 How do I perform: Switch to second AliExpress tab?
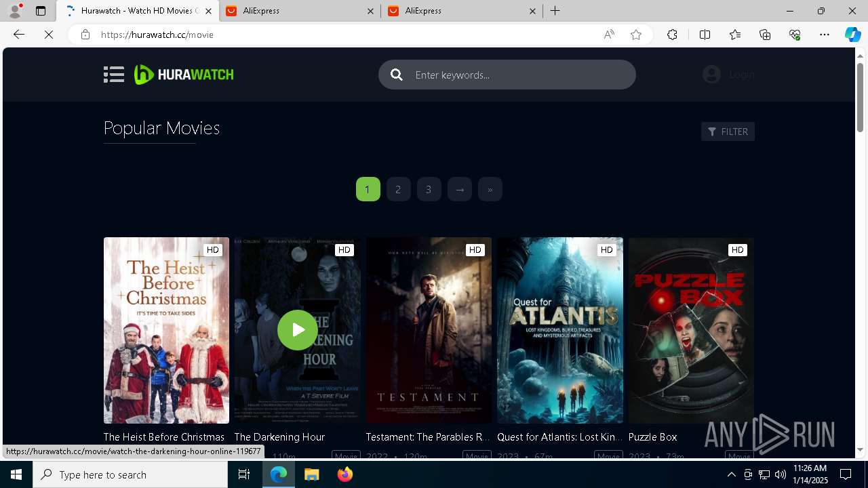(460, 11)
